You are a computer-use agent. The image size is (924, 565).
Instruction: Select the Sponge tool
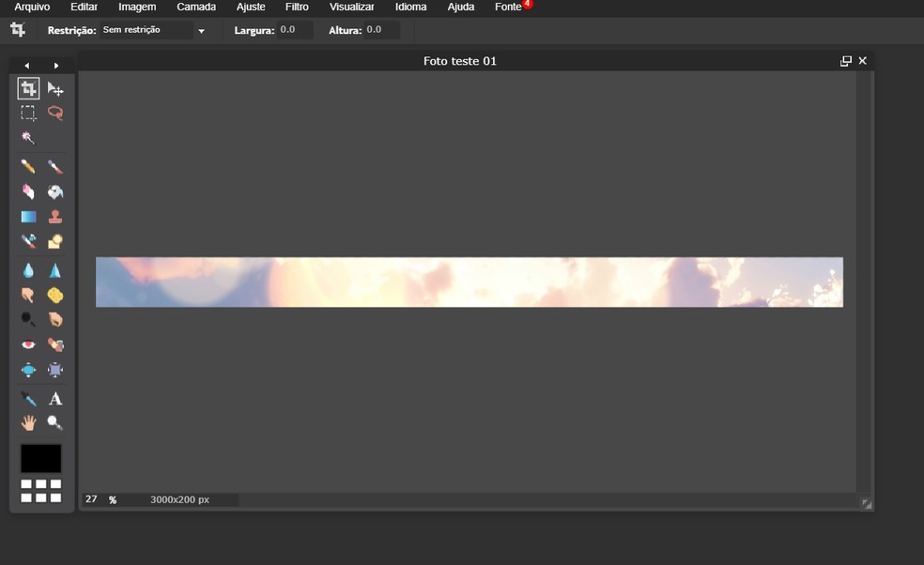55,295
